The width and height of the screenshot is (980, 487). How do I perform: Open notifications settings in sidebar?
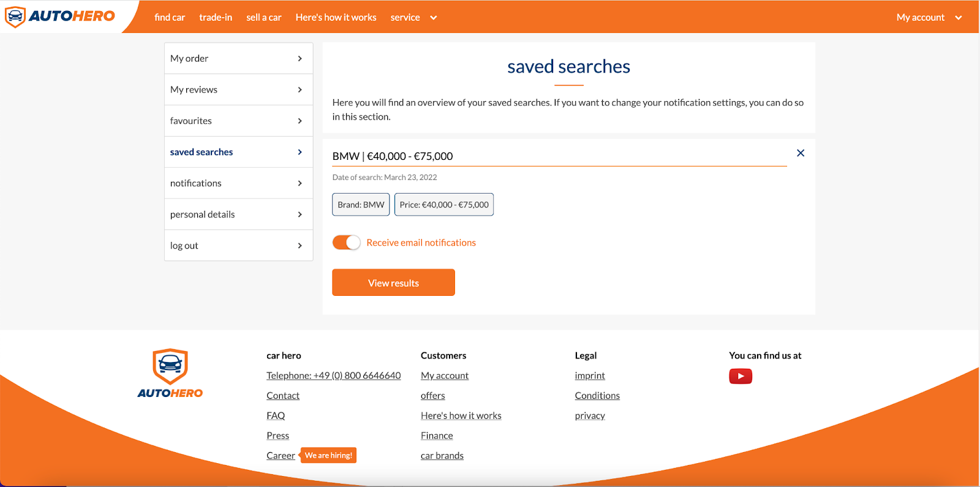238,183
